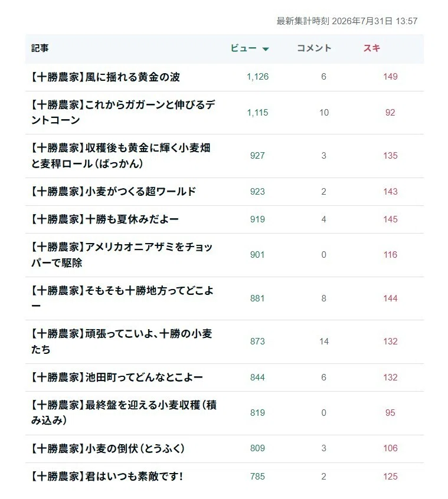
Task: Click the 1,126 view count
Action: 257,77
